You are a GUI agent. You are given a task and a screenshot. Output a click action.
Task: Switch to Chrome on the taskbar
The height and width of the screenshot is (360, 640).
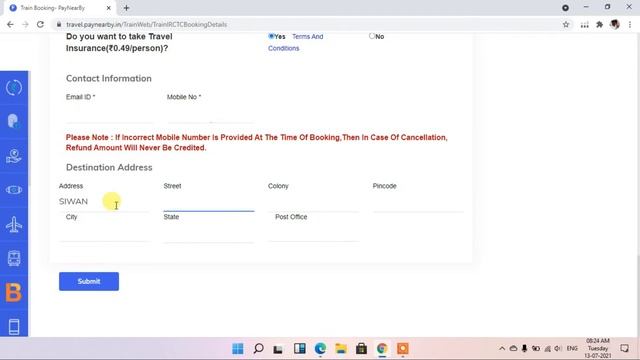(x=382, y=349)
